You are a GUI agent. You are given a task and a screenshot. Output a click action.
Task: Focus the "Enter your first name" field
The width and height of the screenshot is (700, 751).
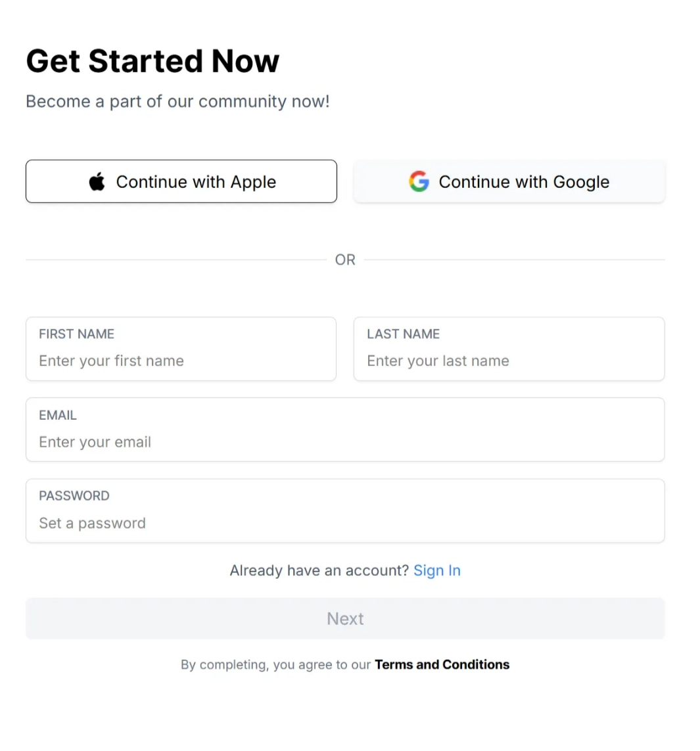(181, 361)
